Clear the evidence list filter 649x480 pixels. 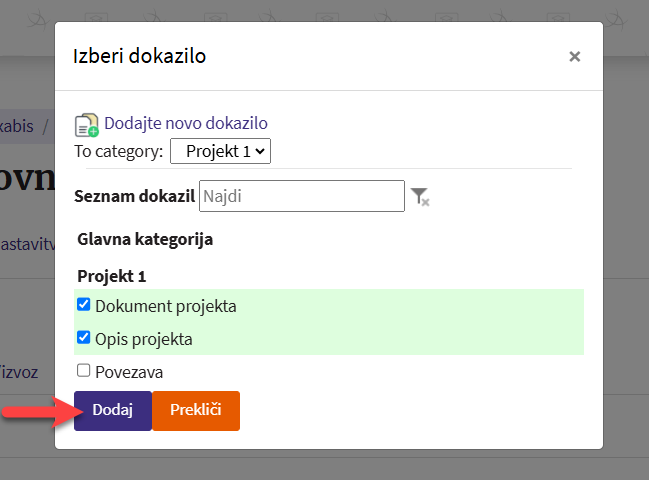tap(420, 197)
